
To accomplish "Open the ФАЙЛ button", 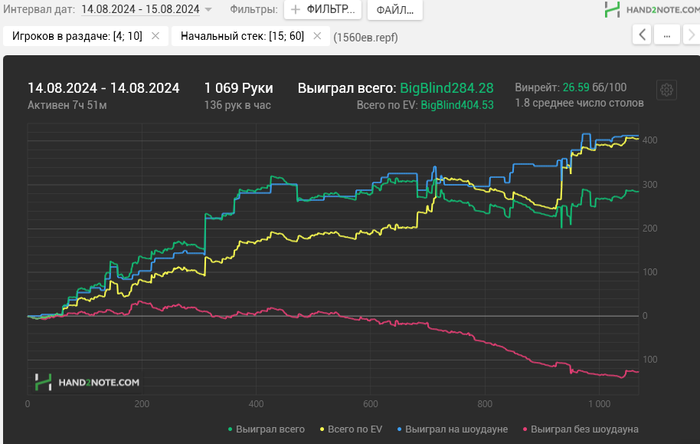I will pyautogui.click(x=395, y=10).
